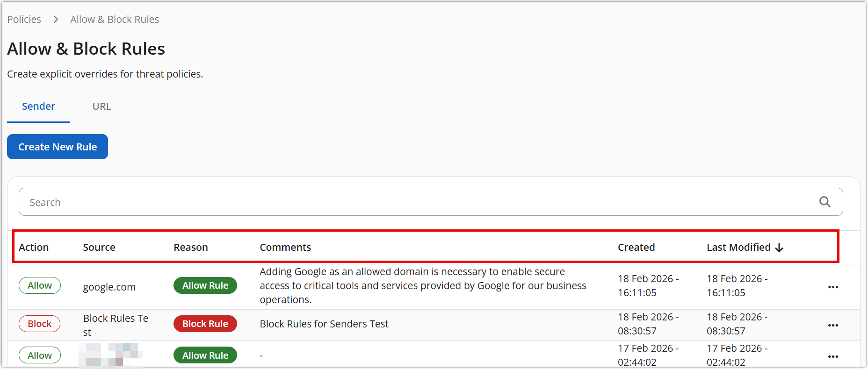Sort by the Action column header

point(34,248)
